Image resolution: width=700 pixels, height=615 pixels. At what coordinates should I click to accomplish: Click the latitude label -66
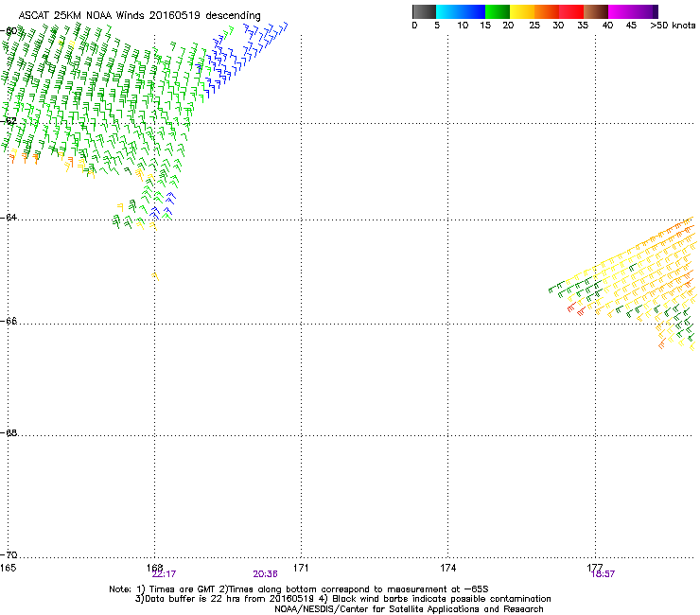pos(9,321)
